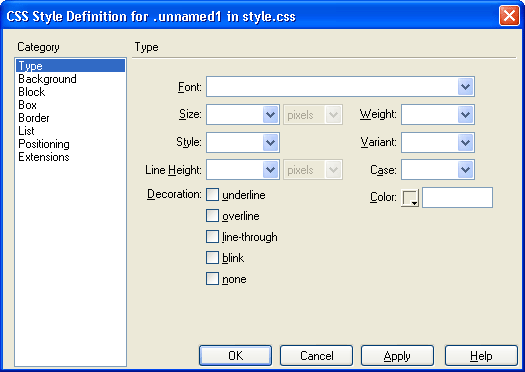Click the Apply button
This screenshot has width=525, height=372.
tap(397, 356)
